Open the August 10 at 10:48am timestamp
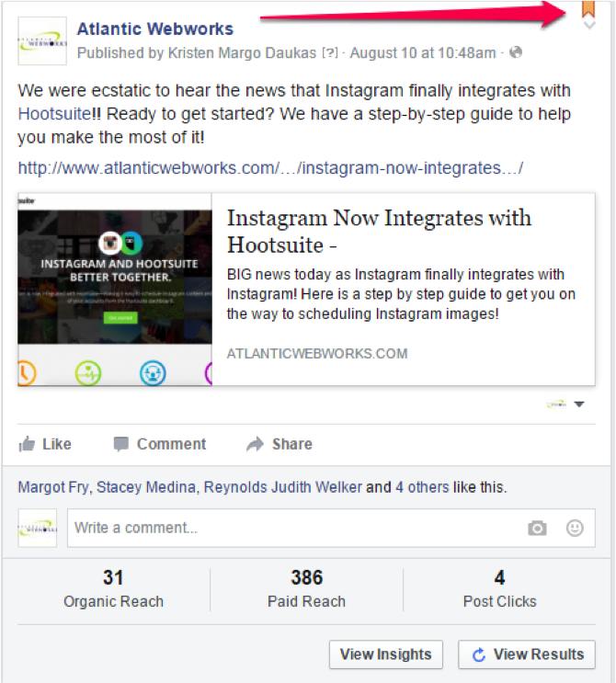 click(x=423, y=52)
